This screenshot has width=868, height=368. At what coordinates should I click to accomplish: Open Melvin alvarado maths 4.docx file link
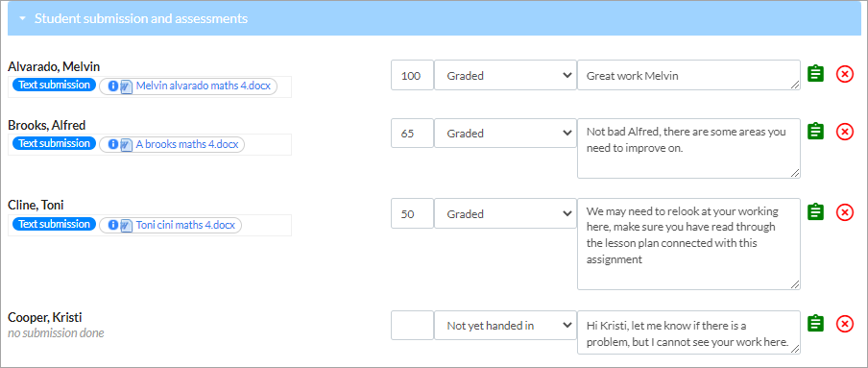[x=203, y=86]
